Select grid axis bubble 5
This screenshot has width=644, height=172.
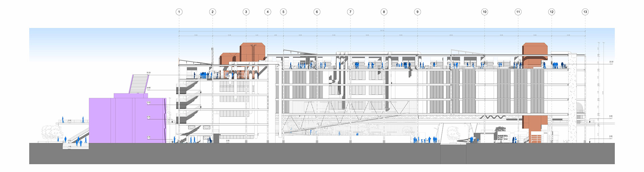coord(283,12)
